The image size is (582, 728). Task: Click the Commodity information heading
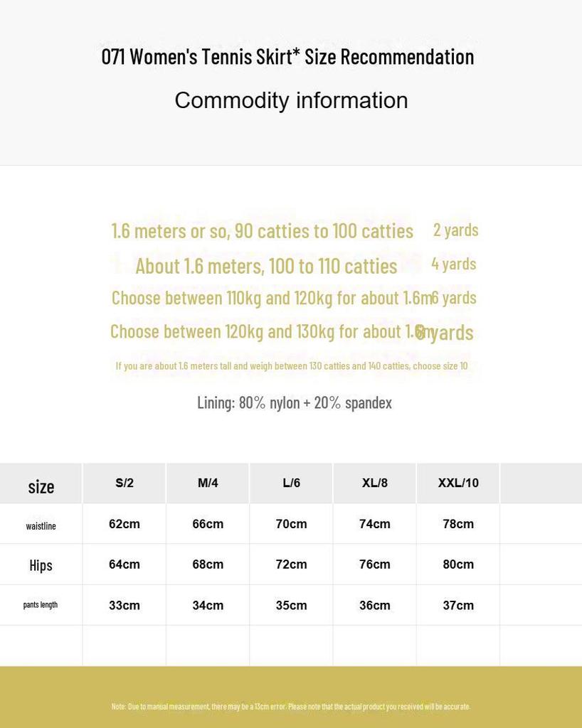[x=291, y=100]
